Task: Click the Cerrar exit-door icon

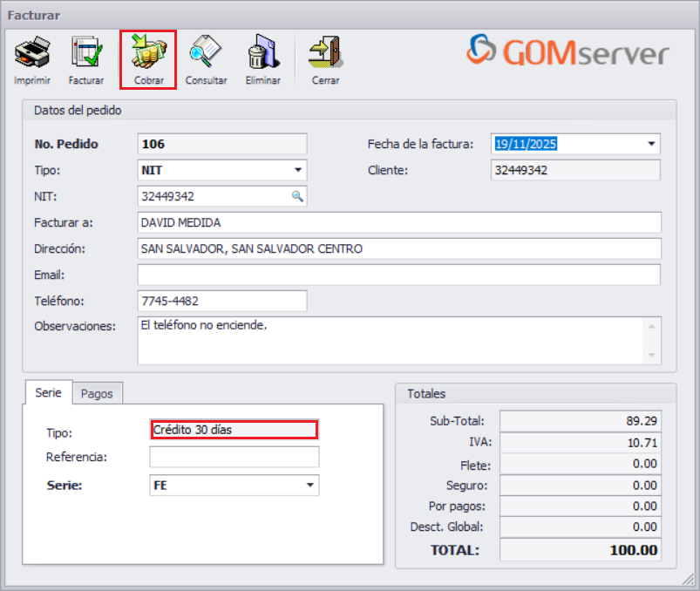Action: coord(324,51)
